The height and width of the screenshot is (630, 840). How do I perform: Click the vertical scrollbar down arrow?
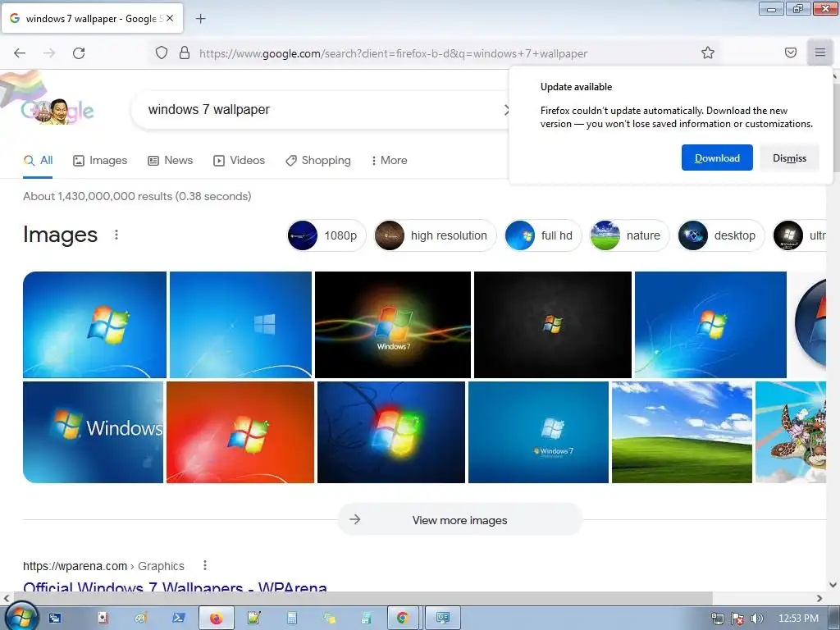(x=833, y=584)
